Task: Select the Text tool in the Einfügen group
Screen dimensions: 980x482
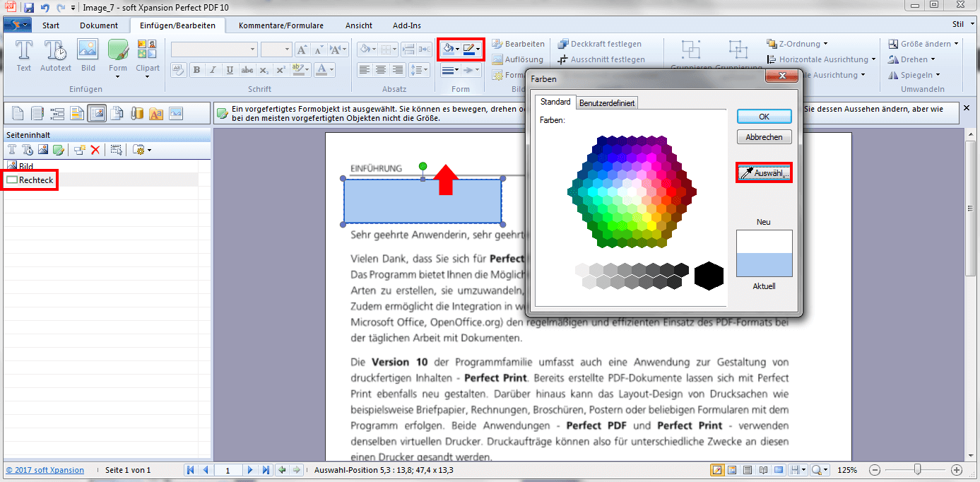Action: point(23,55)
